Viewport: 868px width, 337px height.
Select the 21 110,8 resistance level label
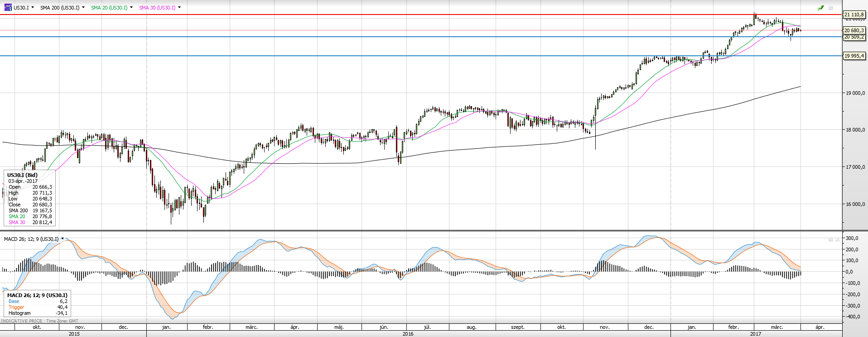tap(854, 15)
